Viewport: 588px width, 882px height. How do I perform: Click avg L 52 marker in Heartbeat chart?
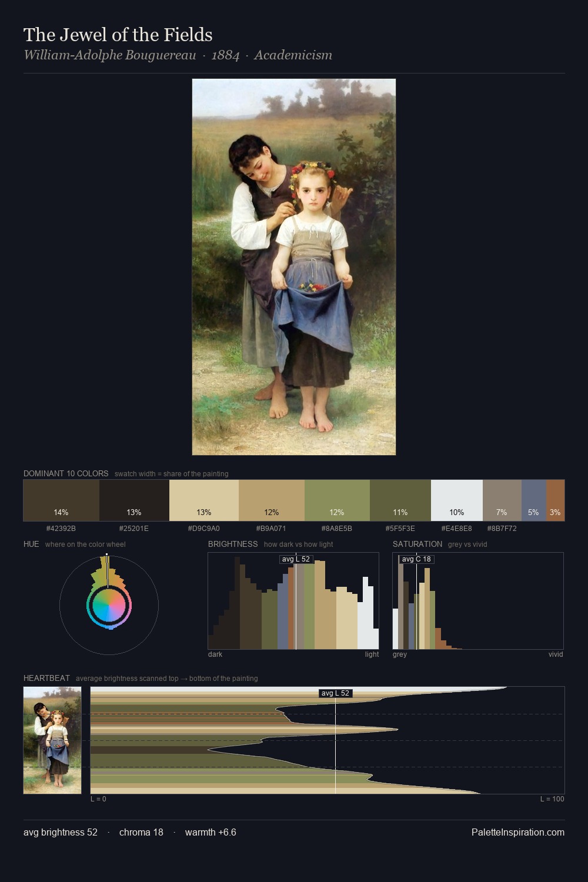point(335,693)
